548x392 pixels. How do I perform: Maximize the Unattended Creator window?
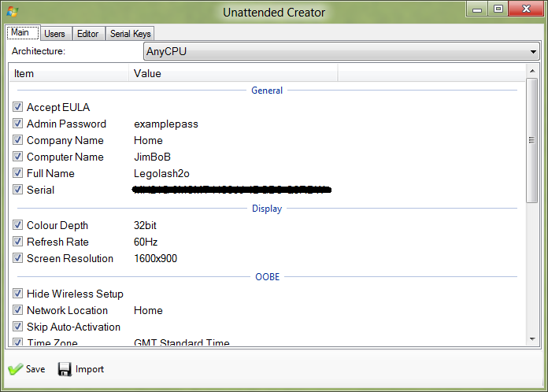click(x=498, y=9)
